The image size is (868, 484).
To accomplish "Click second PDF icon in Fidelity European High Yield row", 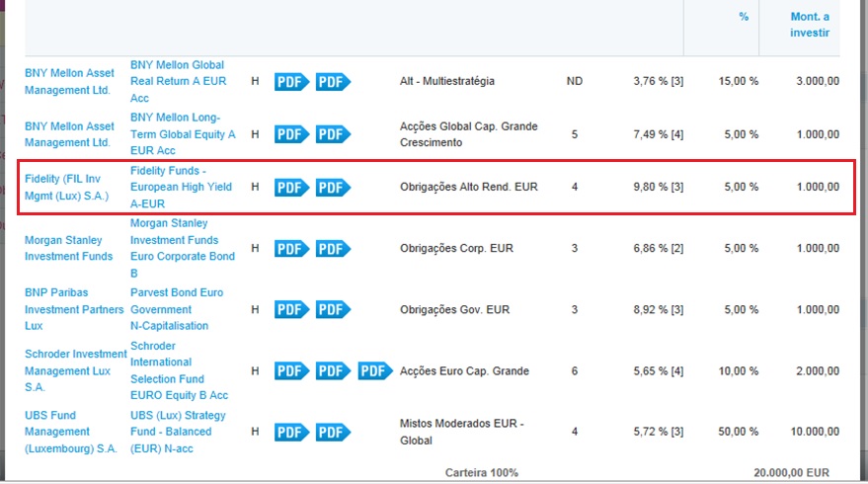I will click(x=333, y=187).
